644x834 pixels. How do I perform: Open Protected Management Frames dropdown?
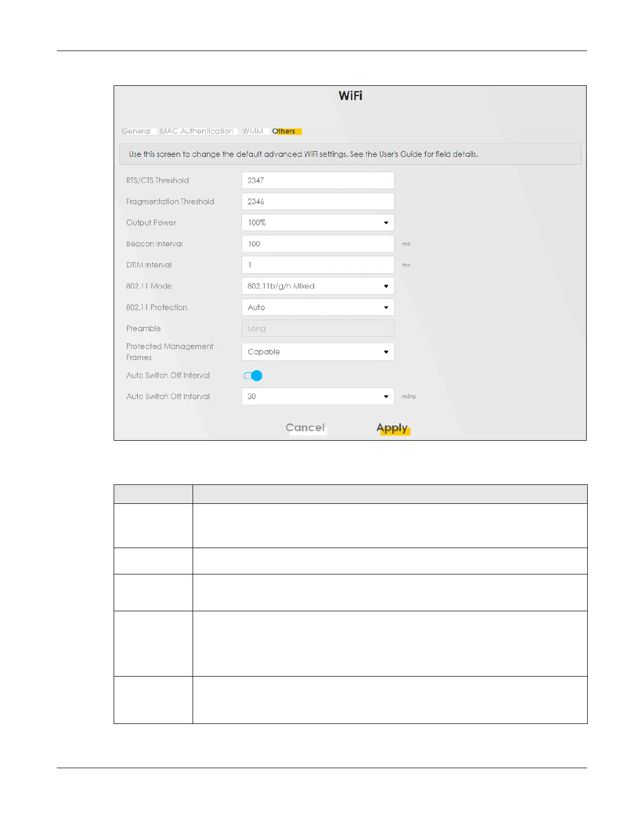(318, 352)
